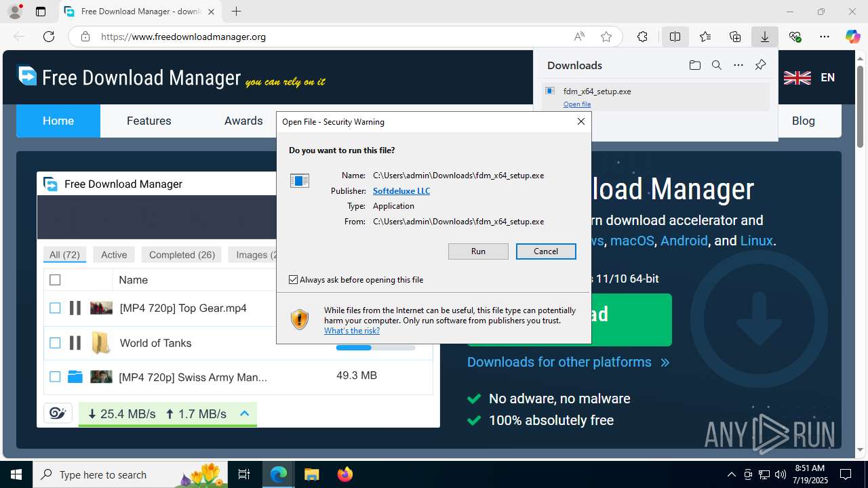Open the volume tray icon
This screenshot has width=868, height=488.
780,474
